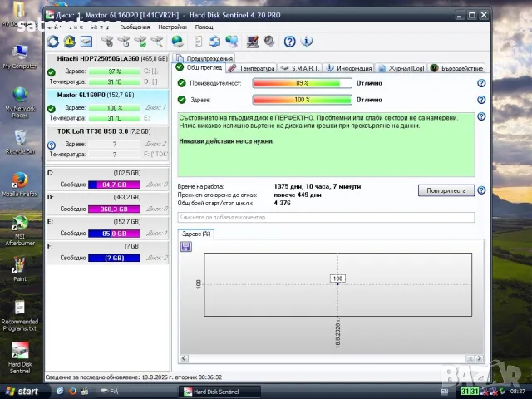Click the blue sync arrows toolbar icon
The width and height of the screenshot is (532, 399).
click(214, 42)
